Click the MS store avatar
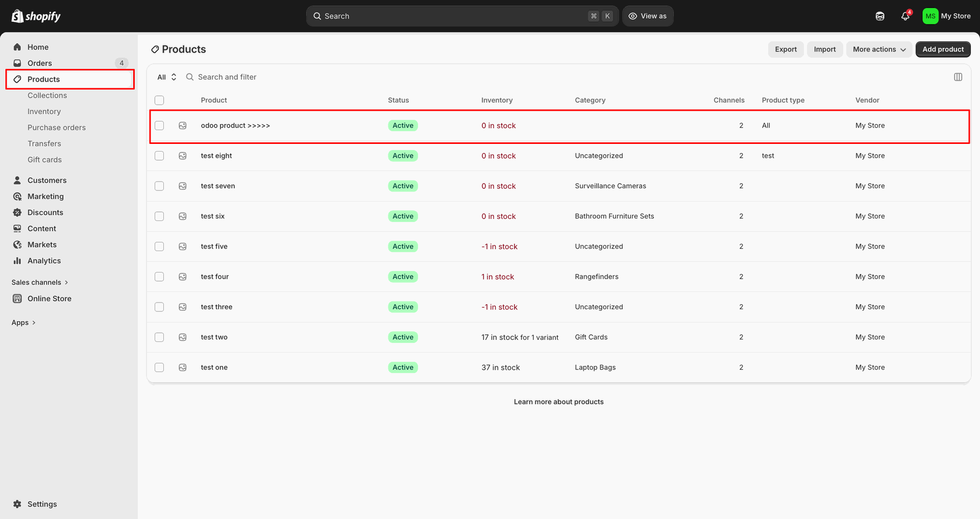The height and width of the screenshot is (519, 980). pos(930,16)
